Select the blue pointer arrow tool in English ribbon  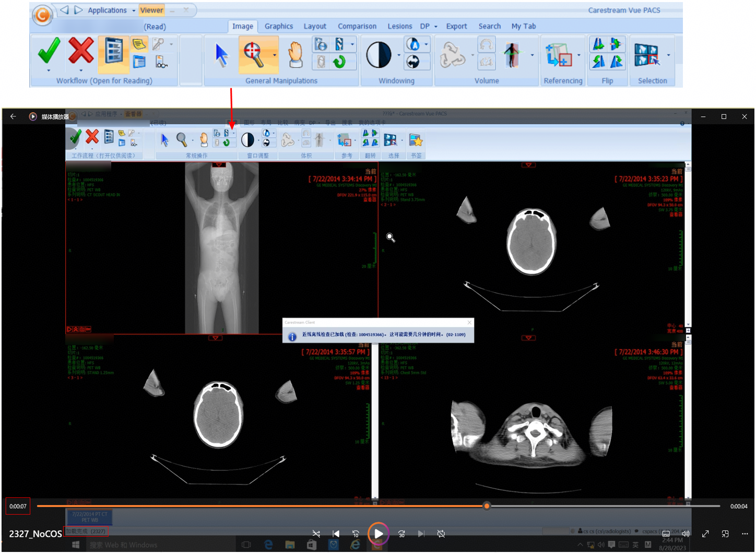[221, 54]
